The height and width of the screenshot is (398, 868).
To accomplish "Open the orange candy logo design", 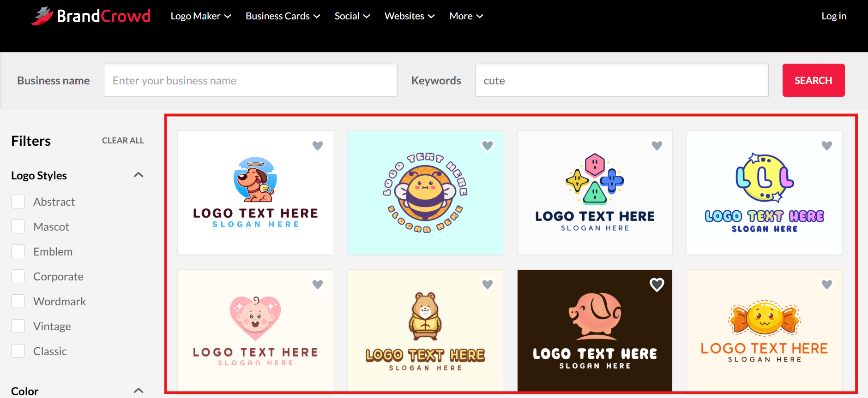I will point(765,330).
